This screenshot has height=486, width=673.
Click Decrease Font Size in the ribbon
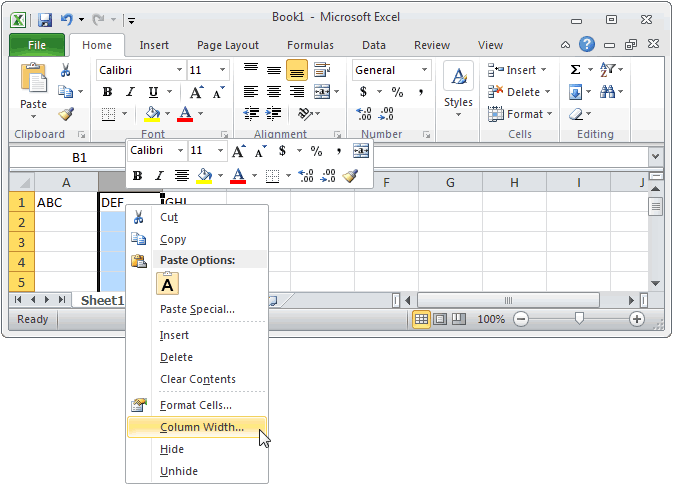click(218, 92)
